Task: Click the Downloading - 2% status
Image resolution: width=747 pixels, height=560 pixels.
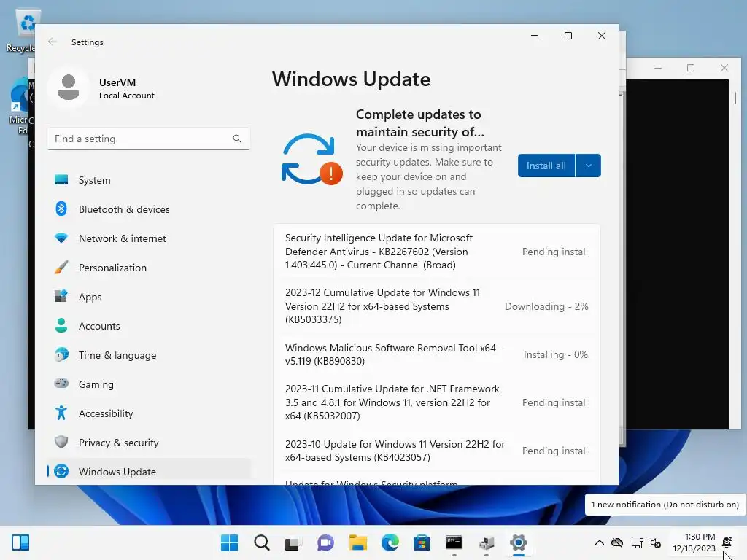Action: (x=546, y=306)
